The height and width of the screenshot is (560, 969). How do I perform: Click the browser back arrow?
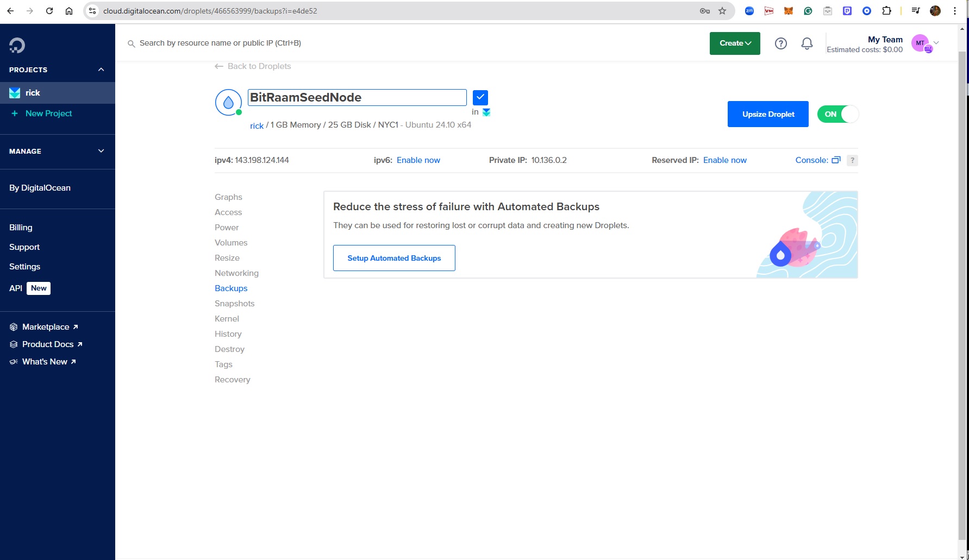pyautogui.click(x=10, y=11)
